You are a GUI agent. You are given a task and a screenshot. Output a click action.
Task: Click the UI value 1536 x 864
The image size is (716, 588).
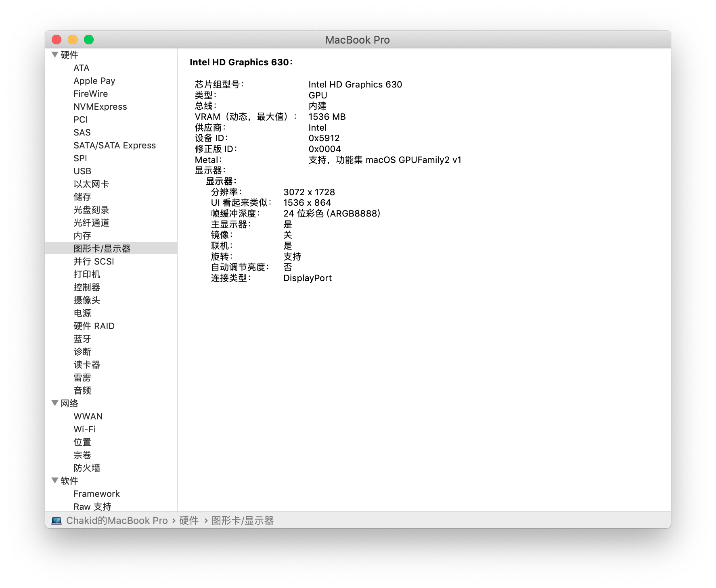[x=307, y=202]
